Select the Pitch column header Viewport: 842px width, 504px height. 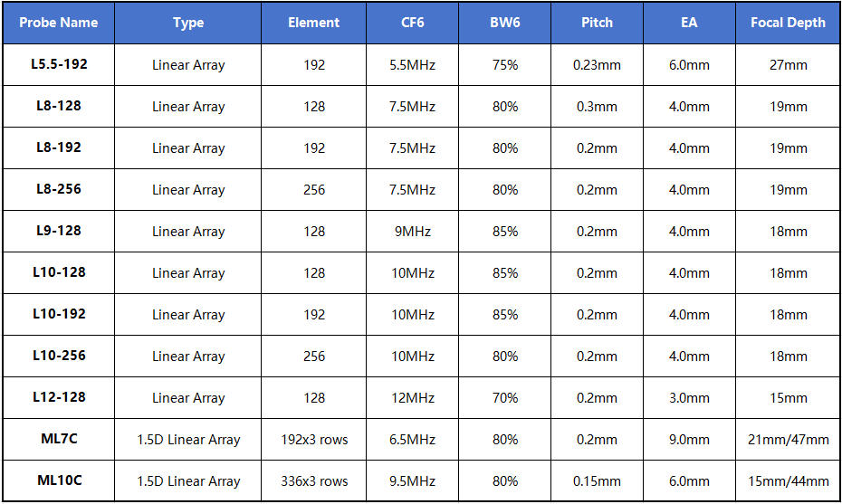pos(597,23)
